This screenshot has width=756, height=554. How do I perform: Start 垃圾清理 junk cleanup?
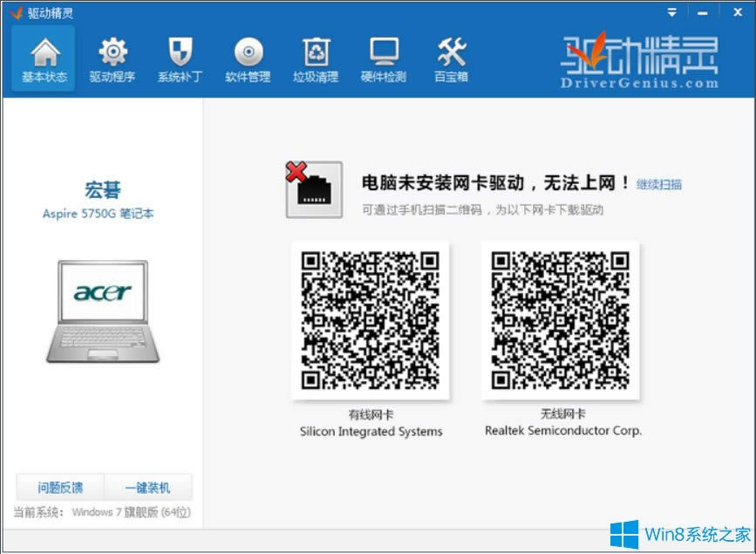pos(315,59)
